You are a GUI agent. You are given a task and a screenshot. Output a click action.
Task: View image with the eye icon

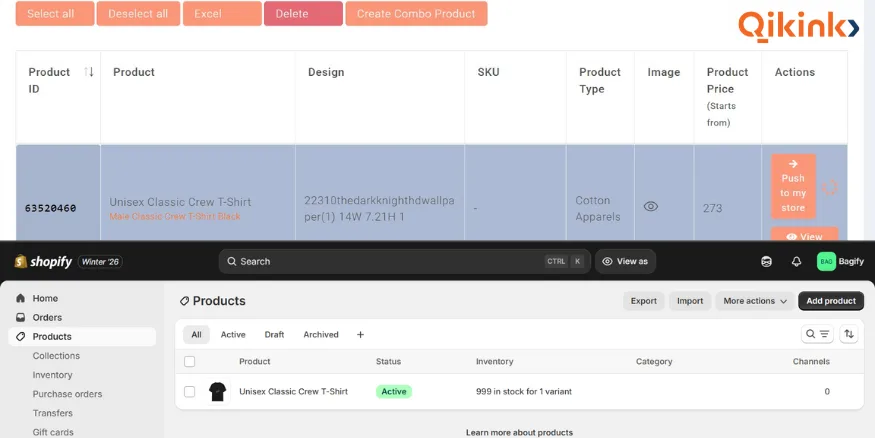coord(651,206)
